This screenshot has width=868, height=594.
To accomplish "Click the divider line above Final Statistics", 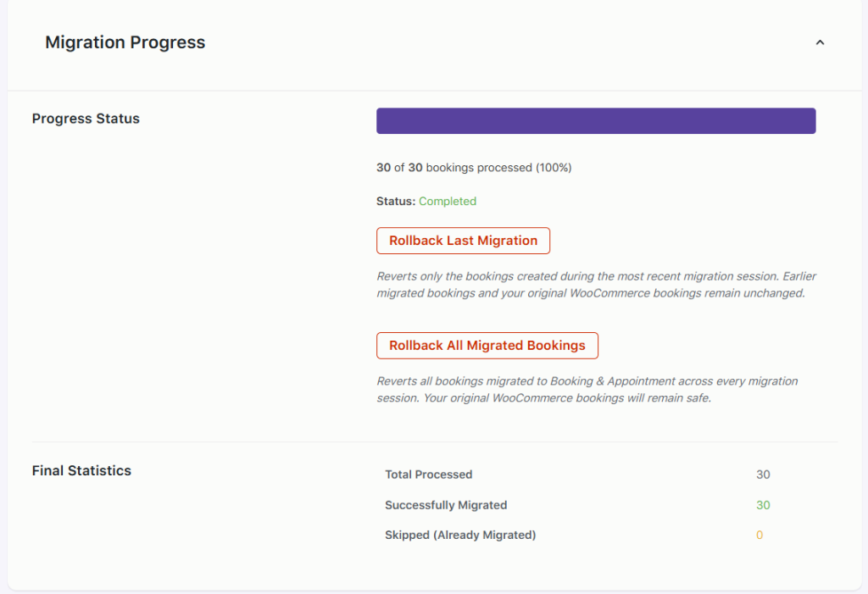I will click(434, 441).
